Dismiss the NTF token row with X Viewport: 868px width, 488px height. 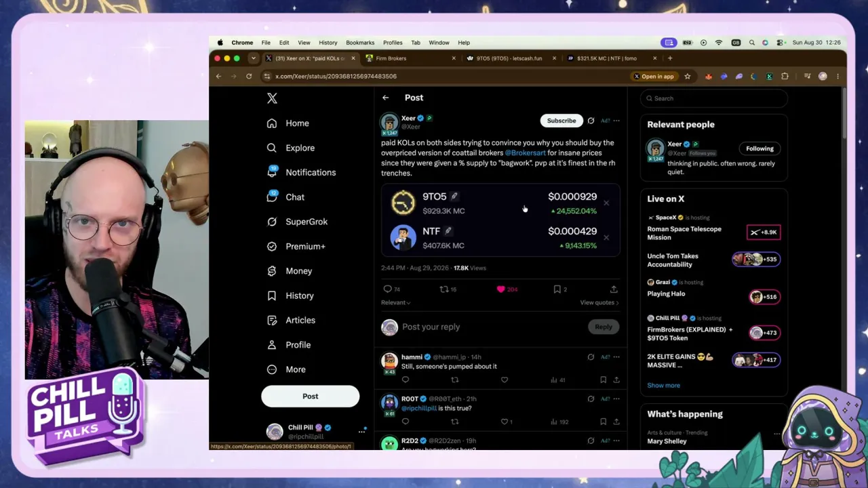[606, 237]
